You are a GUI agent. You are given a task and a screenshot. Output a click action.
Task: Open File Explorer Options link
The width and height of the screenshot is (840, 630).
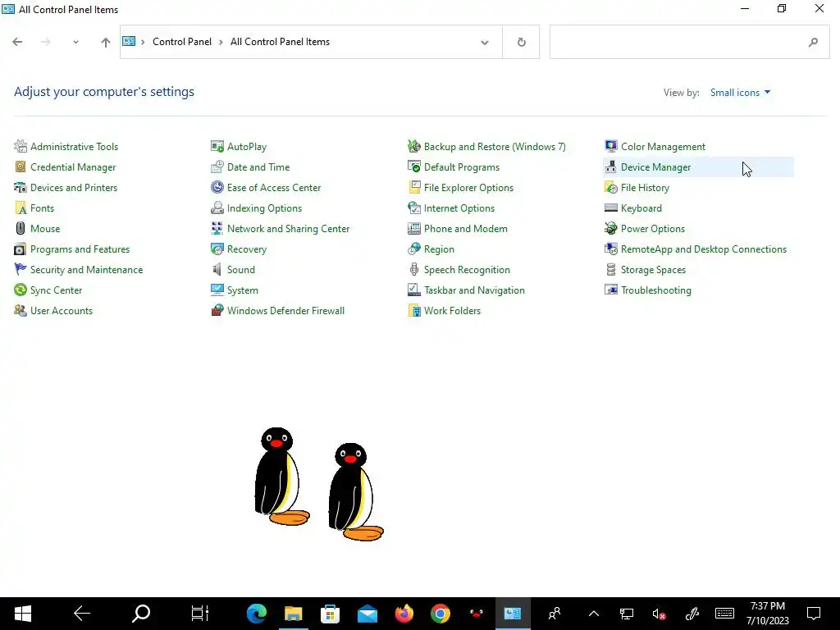468,188
